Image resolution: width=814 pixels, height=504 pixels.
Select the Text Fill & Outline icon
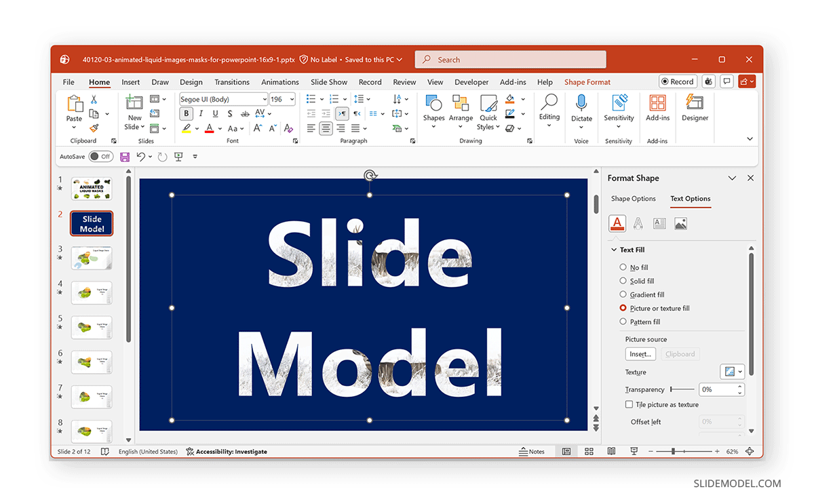[617, 223]
